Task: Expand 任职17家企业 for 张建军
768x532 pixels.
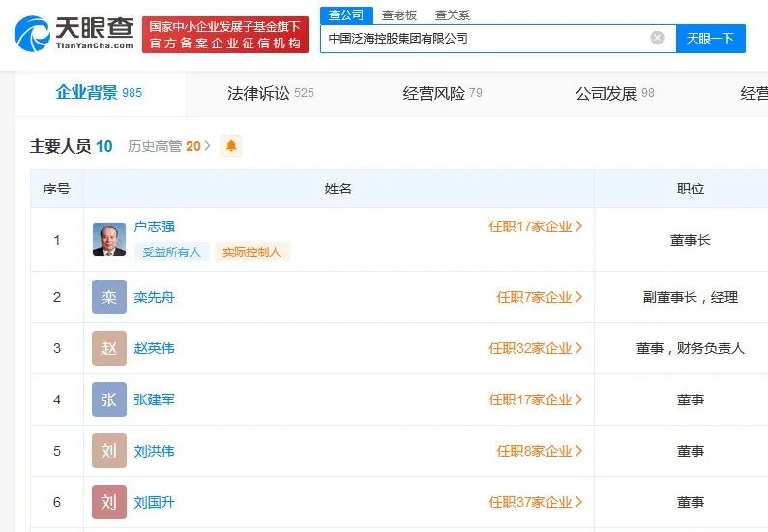Action: tap(535, 399)
